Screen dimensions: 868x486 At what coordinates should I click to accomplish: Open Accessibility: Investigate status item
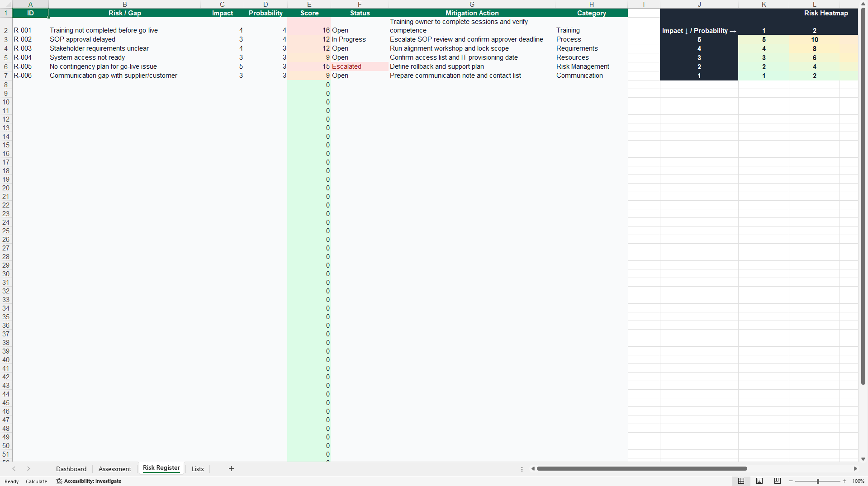(x=89, y=481)
